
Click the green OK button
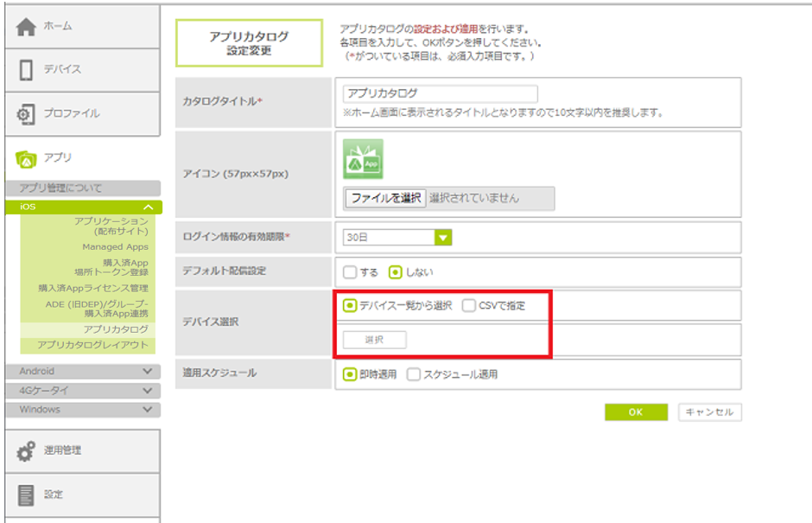(x=636, y=412)
